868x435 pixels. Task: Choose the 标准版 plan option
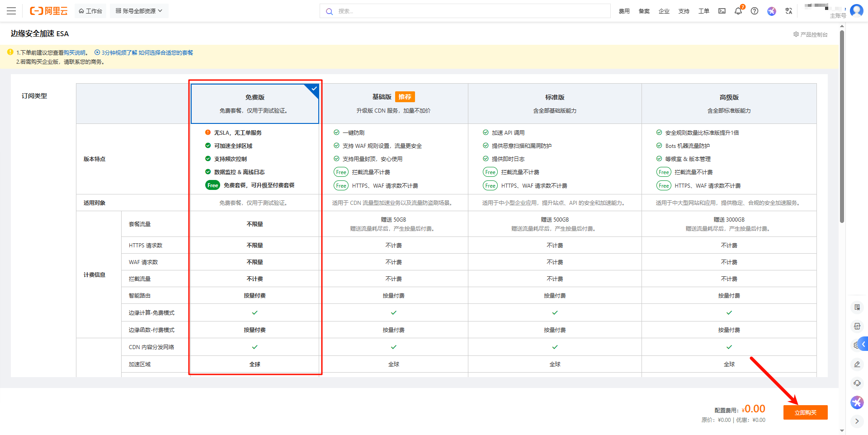(555, 104)
